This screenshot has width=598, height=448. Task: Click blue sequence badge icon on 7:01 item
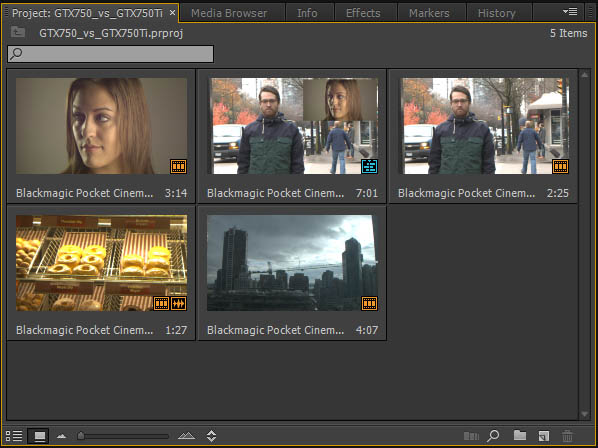click(370, 166)
